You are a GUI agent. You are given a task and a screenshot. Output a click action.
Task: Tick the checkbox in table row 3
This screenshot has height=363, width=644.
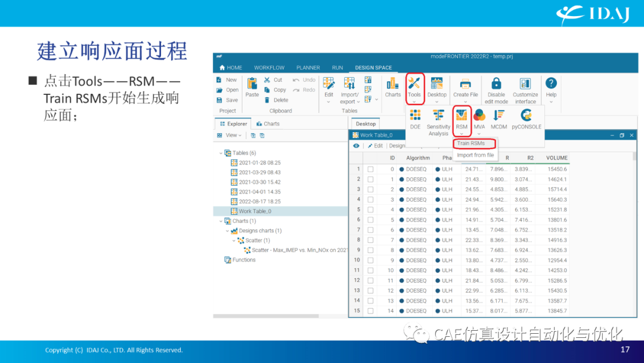tap(370, 189)
